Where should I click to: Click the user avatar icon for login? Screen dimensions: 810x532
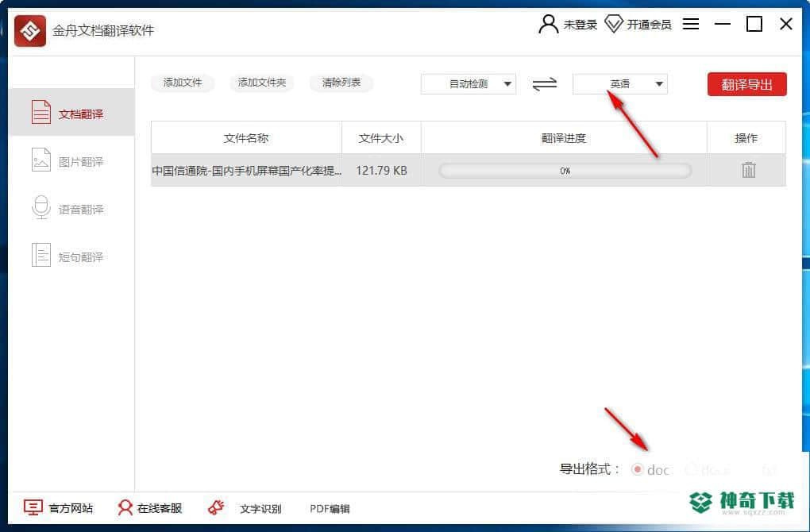(x=548, y=24)
